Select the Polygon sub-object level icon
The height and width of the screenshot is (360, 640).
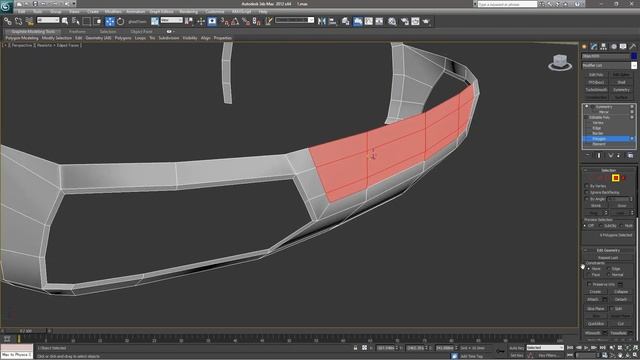616,178
